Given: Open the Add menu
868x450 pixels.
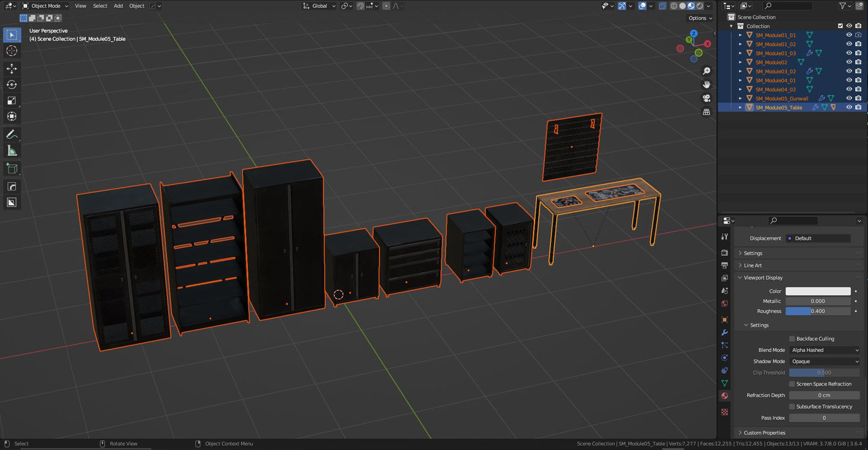Looking at the screenshot, I should pos(118,5).
